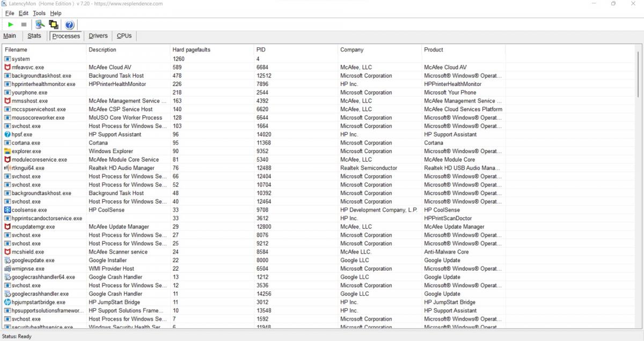Click PID value 12512
This screenshot has height=341, width=644.
(264, 76)
